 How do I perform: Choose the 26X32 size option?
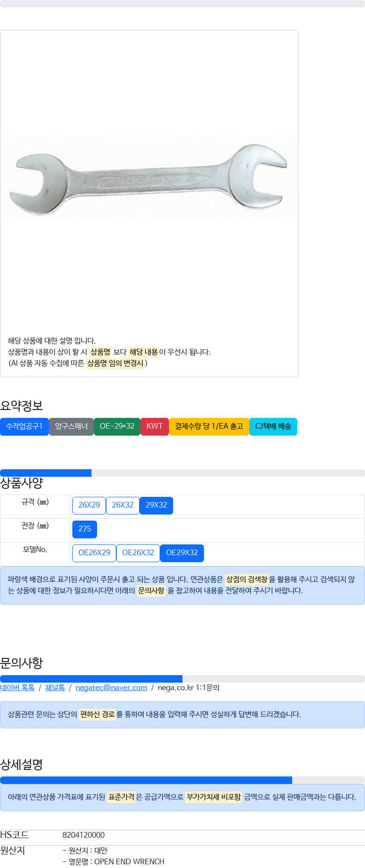click(123, 505)
